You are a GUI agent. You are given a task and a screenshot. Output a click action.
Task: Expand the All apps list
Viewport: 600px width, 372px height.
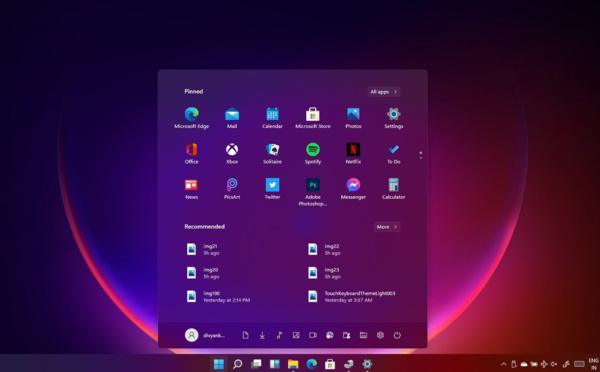[383, 92]
